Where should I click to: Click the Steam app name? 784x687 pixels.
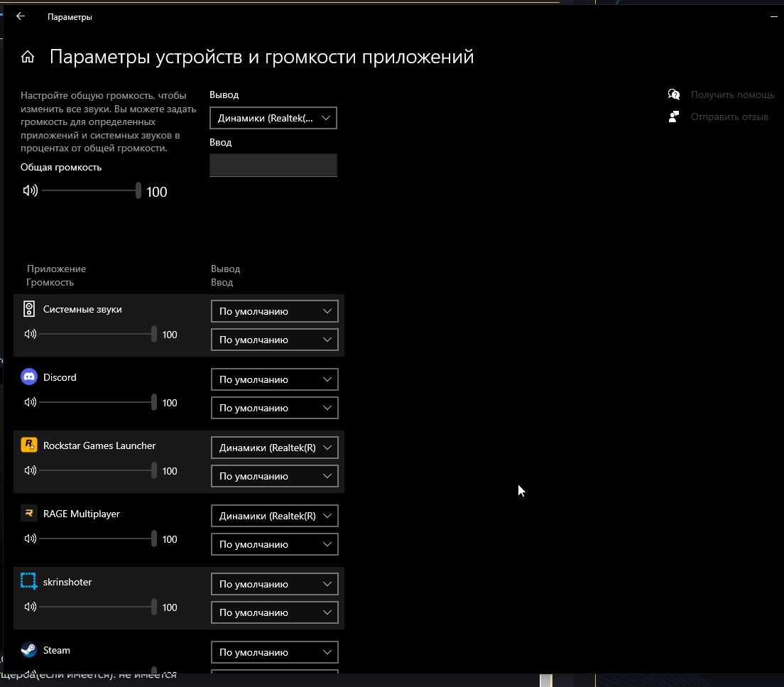click(x=57, y=650)
